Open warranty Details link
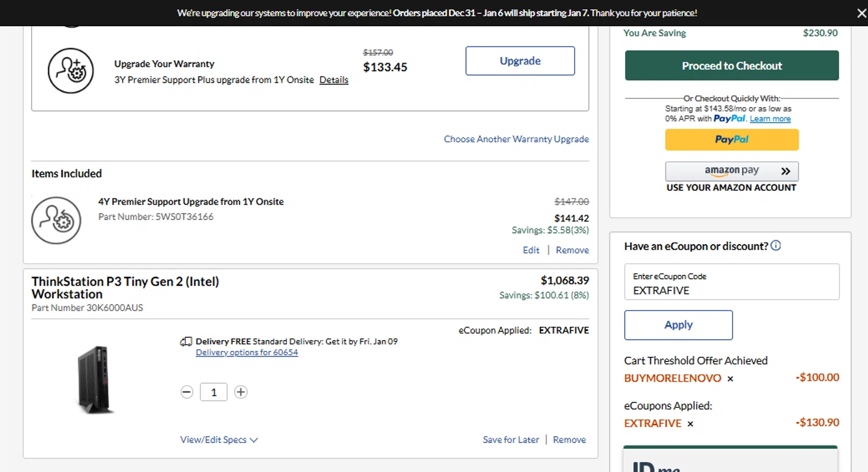Viewport: 868px width, 472px height. pos(334,80)
